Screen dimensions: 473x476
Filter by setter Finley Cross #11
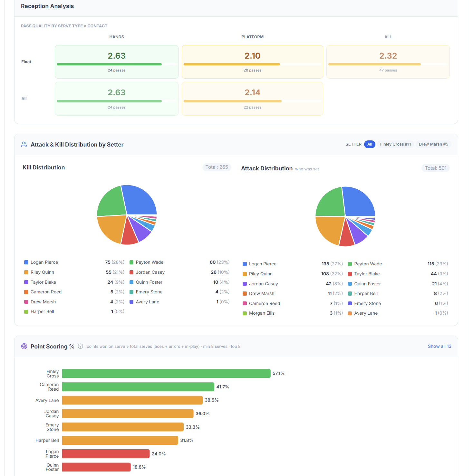point(395,144)
